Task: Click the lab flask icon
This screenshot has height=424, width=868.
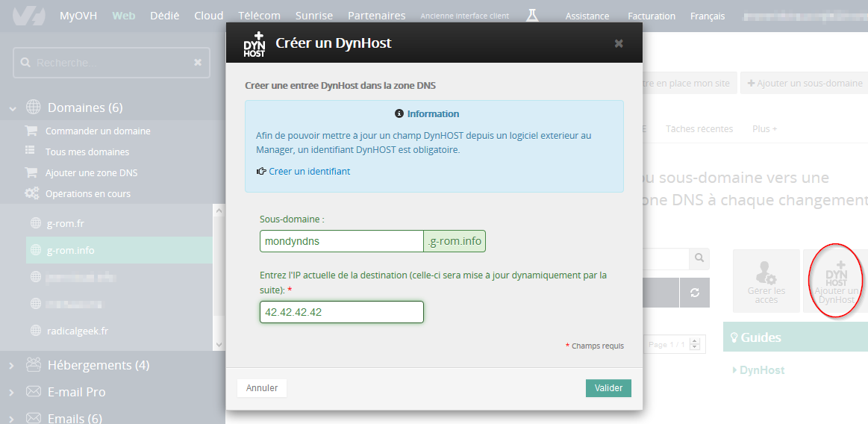Action: [x=532, y=16]
